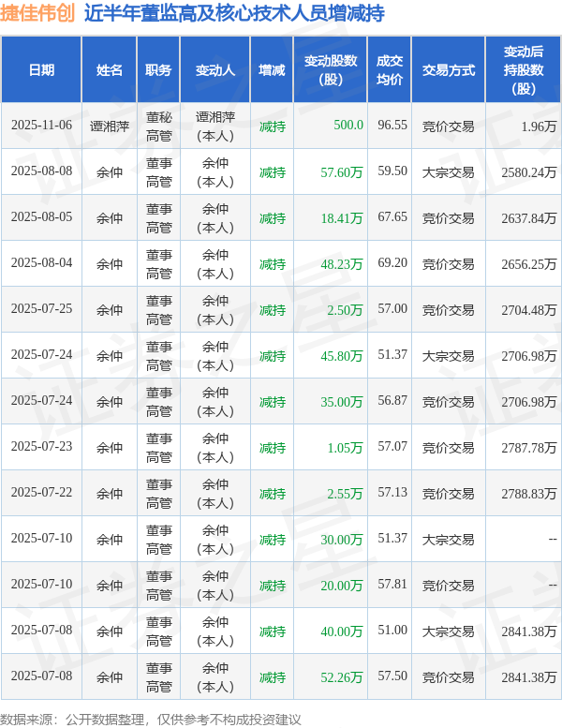Image resolution: width=562 pixels, height=728 pixels.
Task: Click the 20.00万 share change value
Action: tap(342, 586)
